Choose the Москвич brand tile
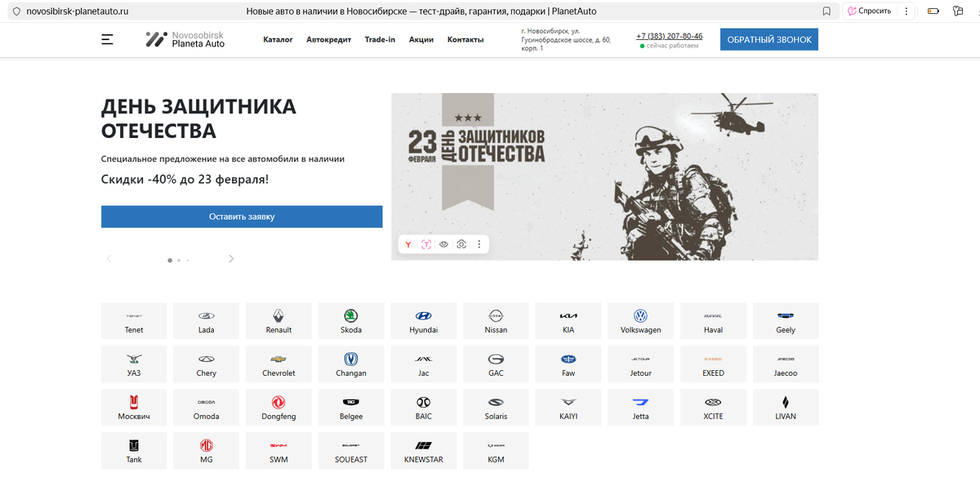 [x=134, y=407]
